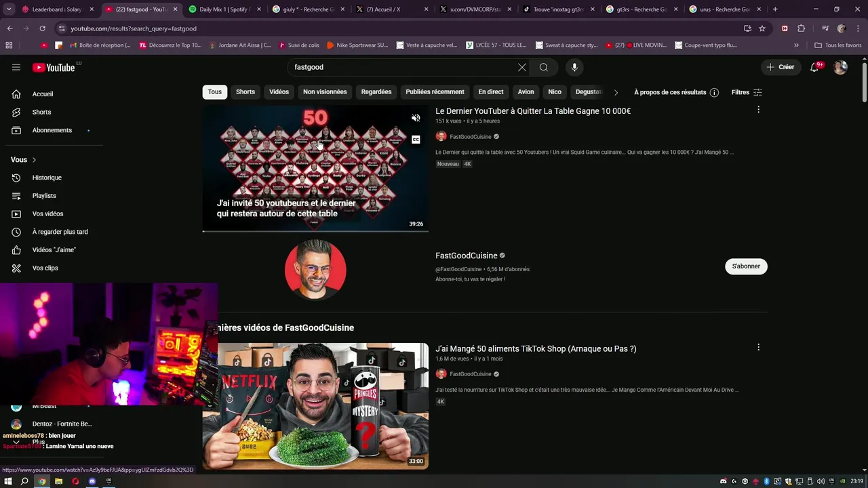Expand hidden bookmarks with the double chevron
Viewport: 868px width, 488px height.
[796, 45]
